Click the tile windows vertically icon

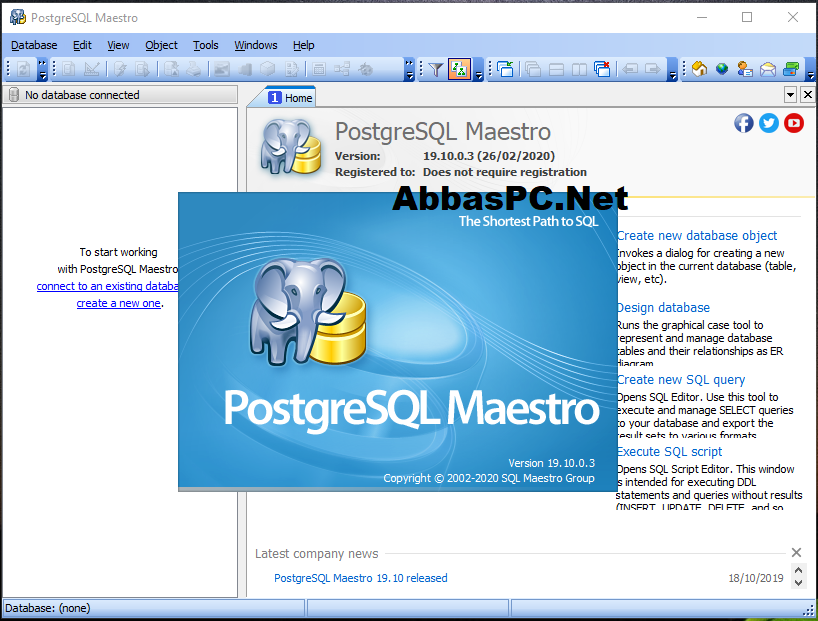(x=579, y=69)
